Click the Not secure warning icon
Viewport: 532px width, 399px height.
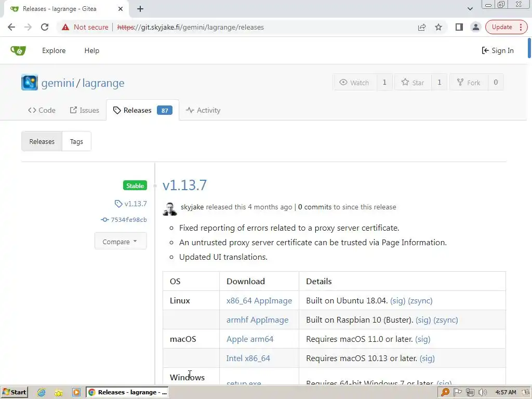(65, 27)
